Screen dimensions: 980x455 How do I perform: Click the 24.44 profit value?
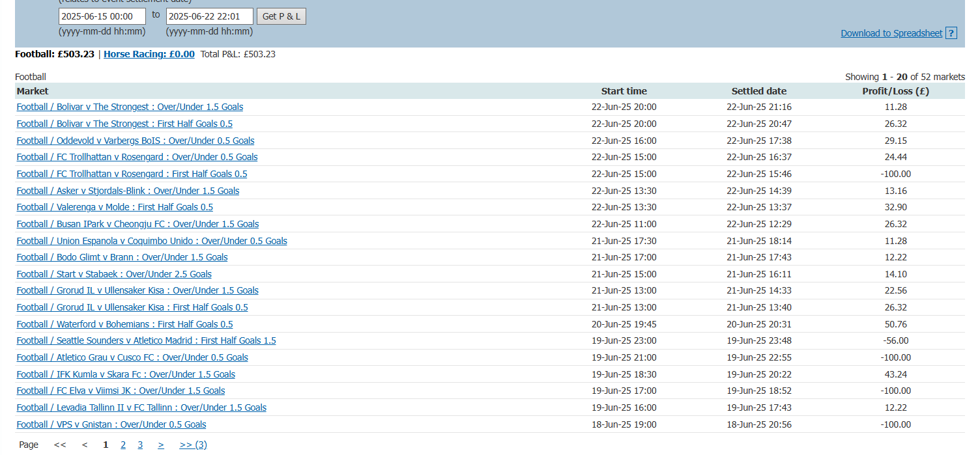click(x=895, y=157)
